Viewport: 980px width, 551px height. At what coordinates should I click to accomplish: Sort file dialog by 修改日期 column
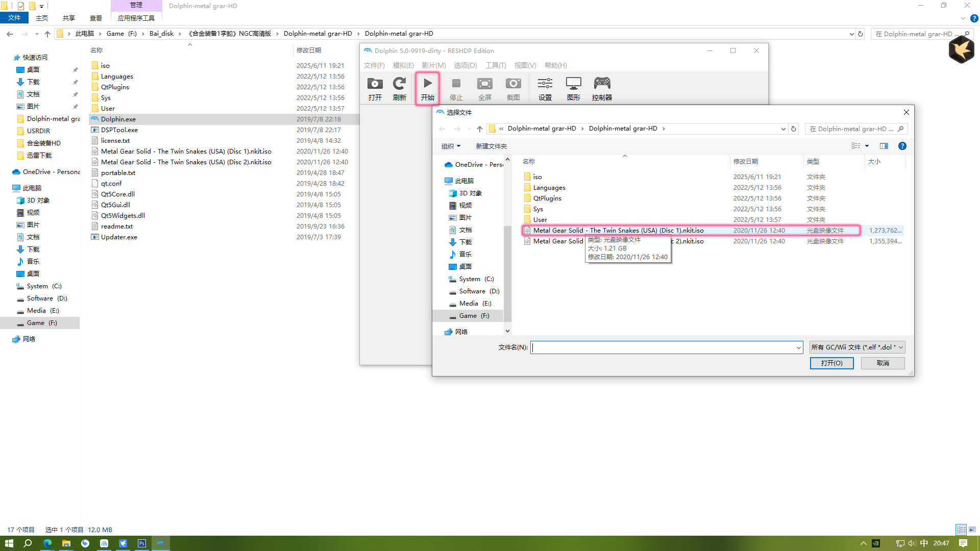click(x=746, y=161)
